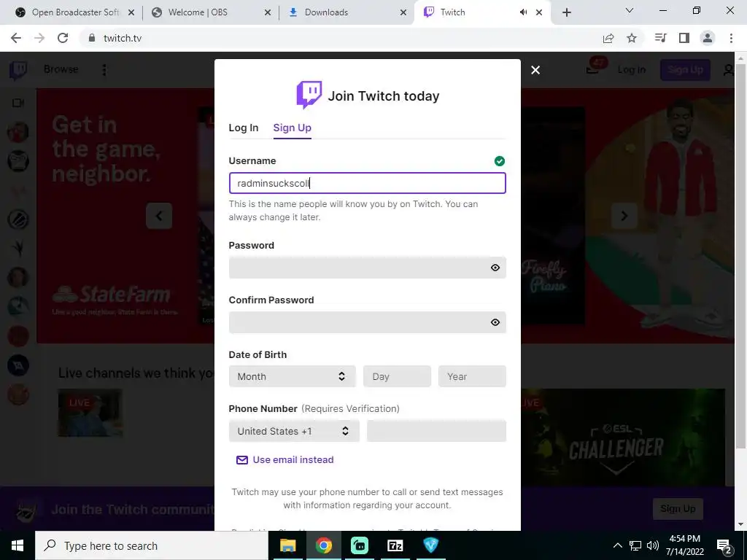Viewport: 747px width, 560px height.
Task: Click the Chrome icon in the taskbar
Action: [x=323, y=545]
